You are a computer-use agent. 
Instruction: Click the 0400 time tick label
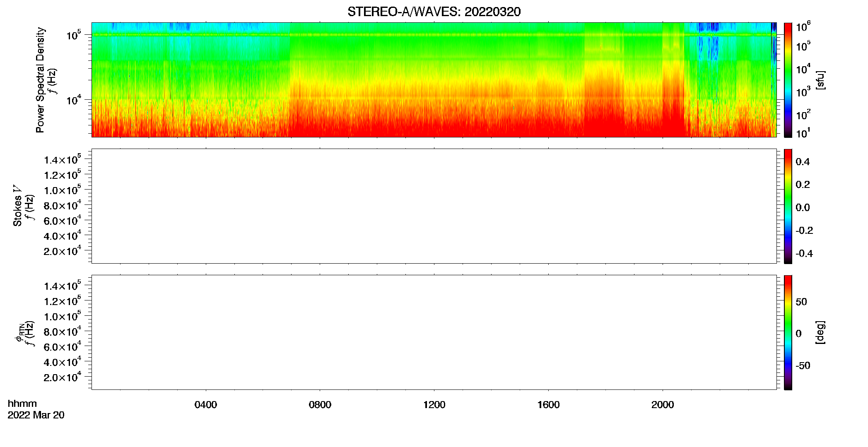[x=206, y=405]
